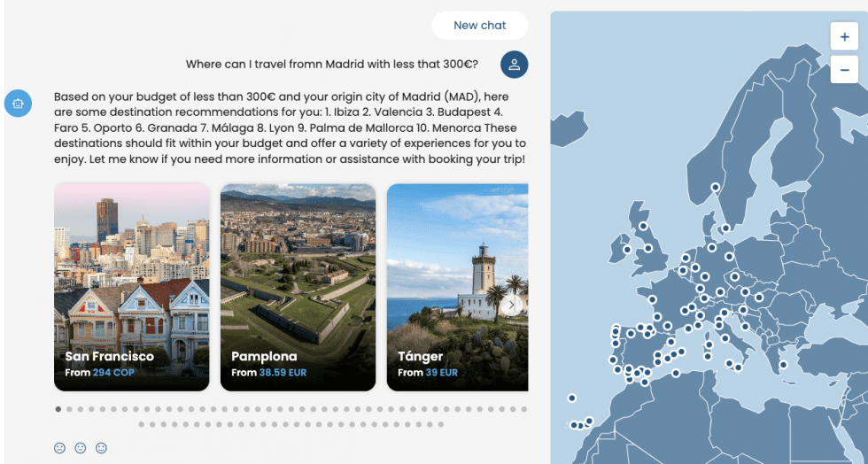Click the user profile avatar icon
Viewport: 868px width, 464px height.
click(x=515, y=65)
